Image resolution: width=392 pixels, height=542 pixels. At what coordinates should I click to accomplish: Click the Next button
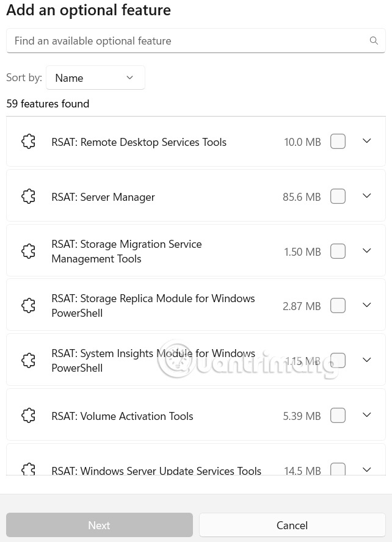point(99,525)
